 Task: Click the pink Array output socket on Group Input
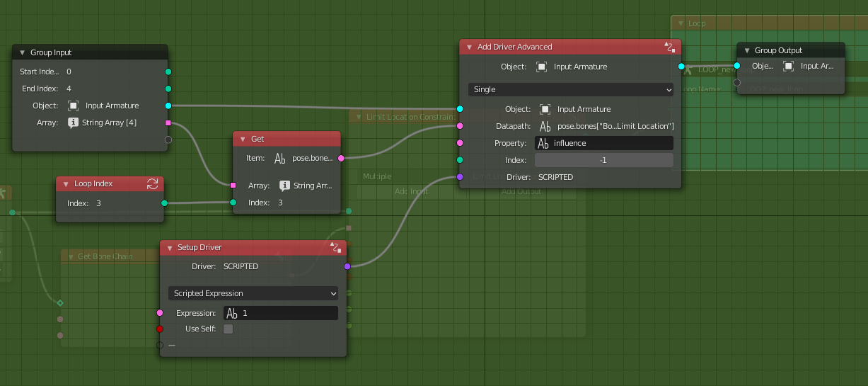[x=168, y=123]
